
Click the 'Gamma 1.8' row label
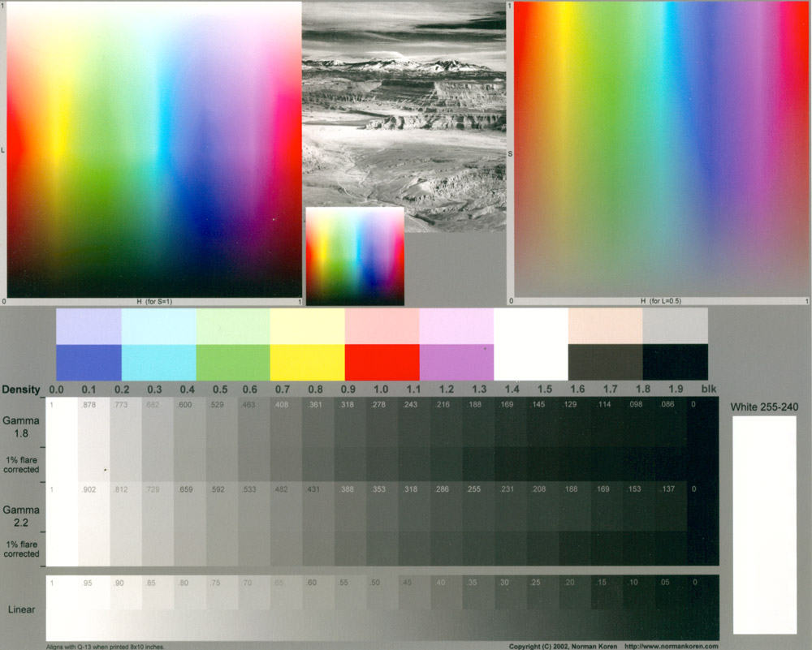coord(21,427)
